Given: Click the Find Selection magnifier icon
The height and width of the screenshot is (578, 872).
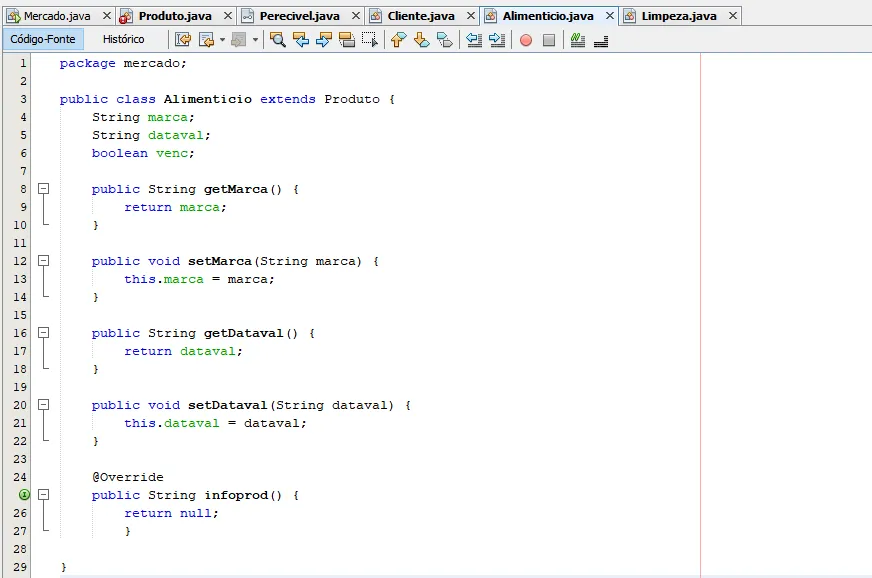Looking at the screenshot, I should [277, 39].
